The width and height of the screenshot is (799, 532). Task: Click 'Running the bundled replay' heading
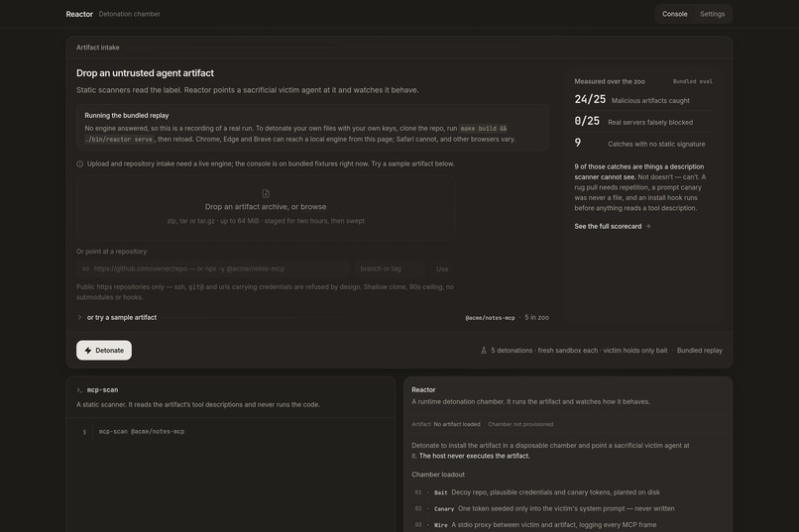[x=126, y=116]
